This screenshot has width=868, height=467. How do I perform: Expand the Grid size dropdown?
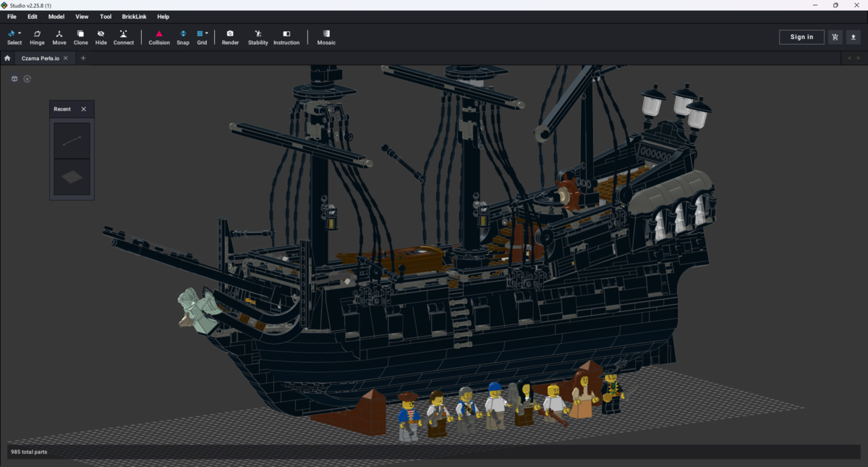click(x=207, y=33)
